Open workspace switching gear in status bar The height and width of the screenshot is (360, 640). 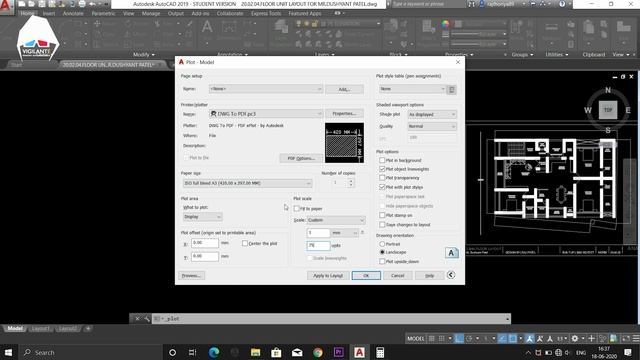[575, 338]
